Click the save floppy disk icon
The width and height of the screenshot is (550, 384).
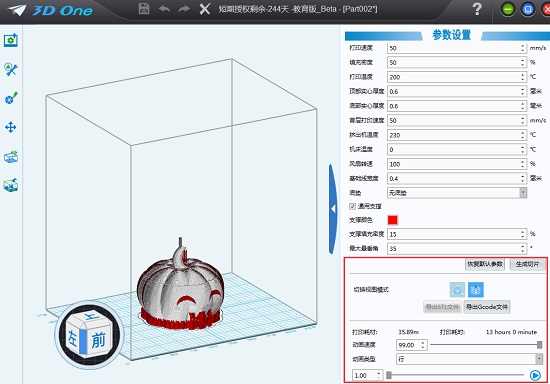[144, 9]
